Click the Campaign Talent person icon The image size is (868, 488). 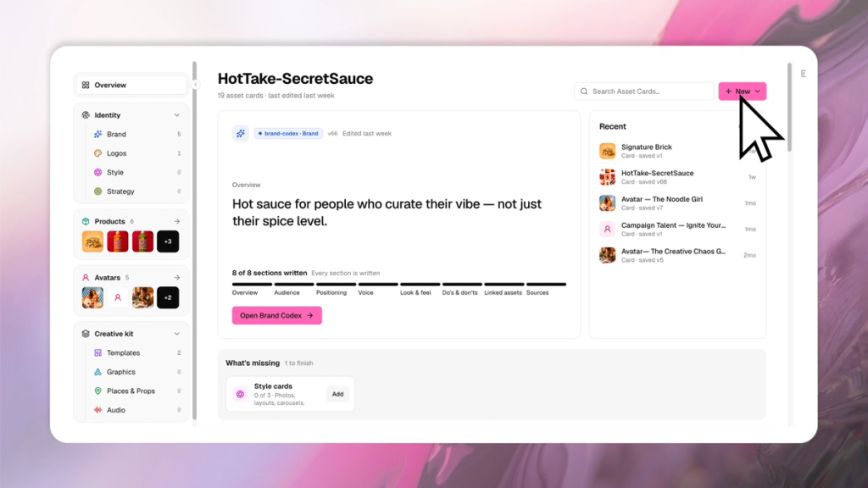pyautogui.click(x=607, y=229)
